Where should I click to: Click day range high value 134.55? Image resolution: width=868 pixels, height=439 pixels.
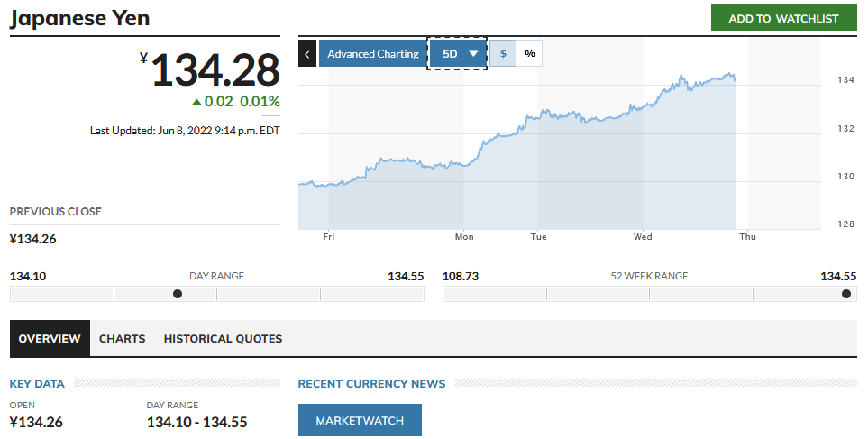406,276
